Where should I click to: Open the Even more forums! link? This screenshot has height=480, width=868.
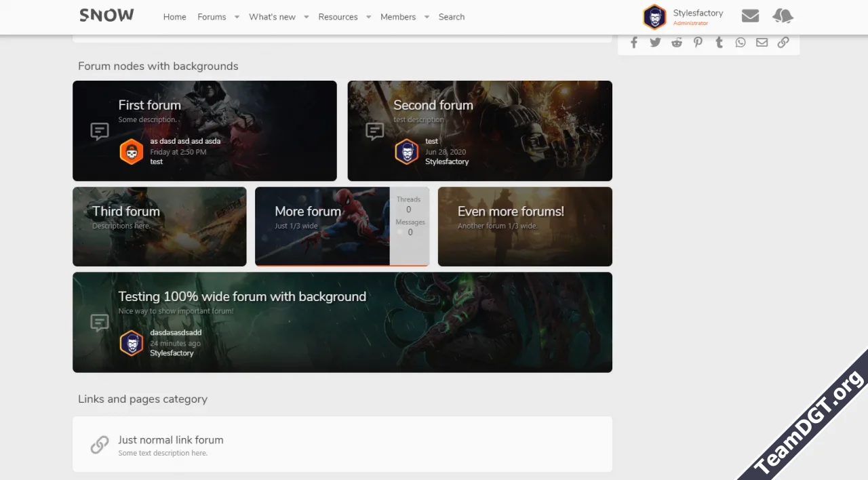click(x=511, y=212)
